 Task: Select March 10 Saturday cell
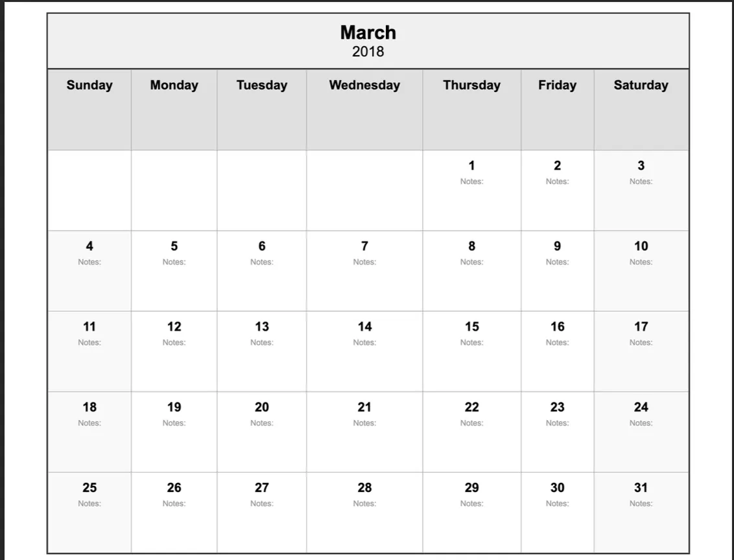(x=641, y=271)
